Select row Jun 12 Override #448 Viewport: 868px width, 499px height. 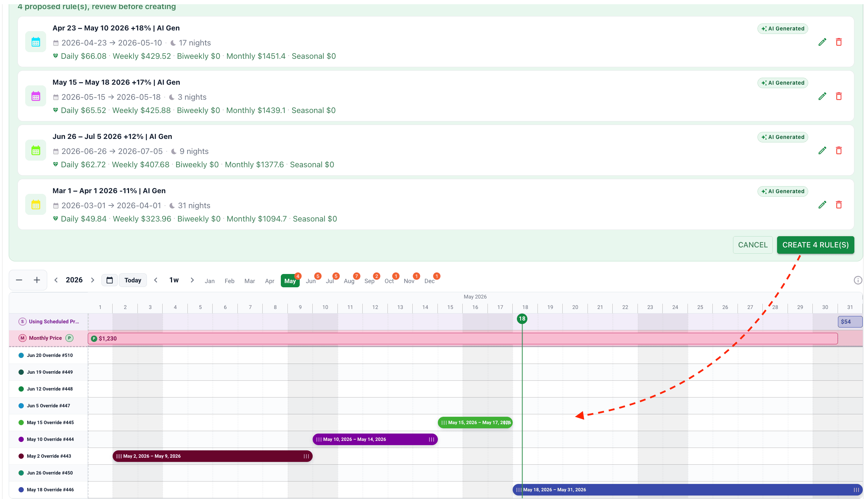point(48,389)
